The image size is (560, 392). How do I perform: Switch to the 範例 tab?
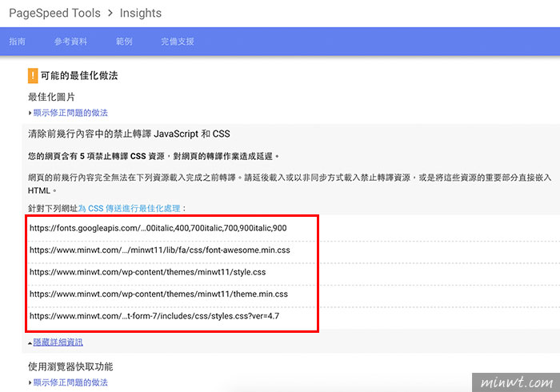(x=124, y=42)
